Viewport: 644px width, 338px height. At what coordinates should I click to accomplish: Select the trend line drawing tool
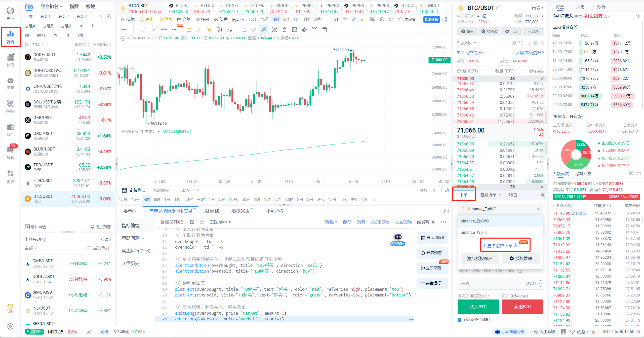click(144, 30)
